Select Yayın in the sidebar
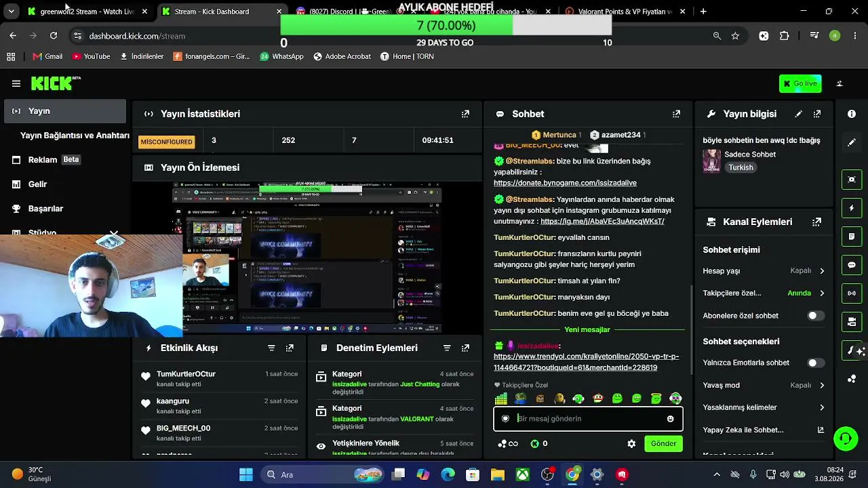Image resolution: width=868 pixels, height=488 pixels. [65, 111]
